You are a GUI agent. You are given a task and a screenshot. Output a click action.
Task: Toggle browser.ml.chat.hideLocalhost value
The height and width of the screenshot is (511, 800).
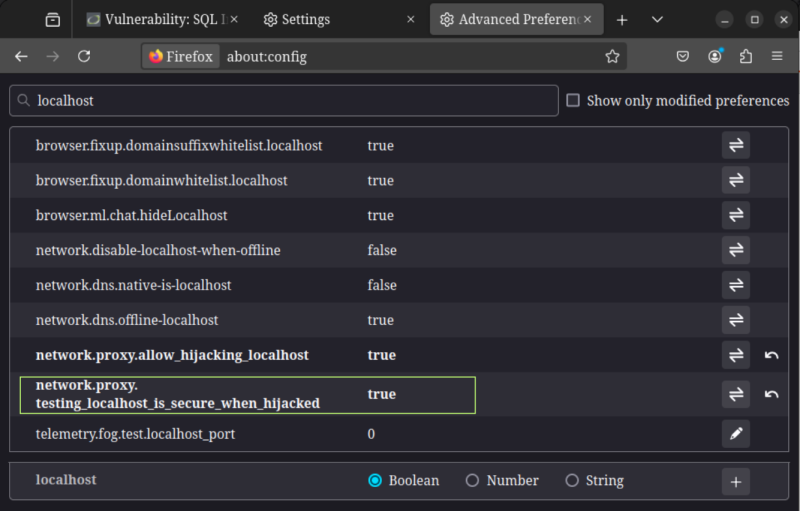click(x=736, y=215)
